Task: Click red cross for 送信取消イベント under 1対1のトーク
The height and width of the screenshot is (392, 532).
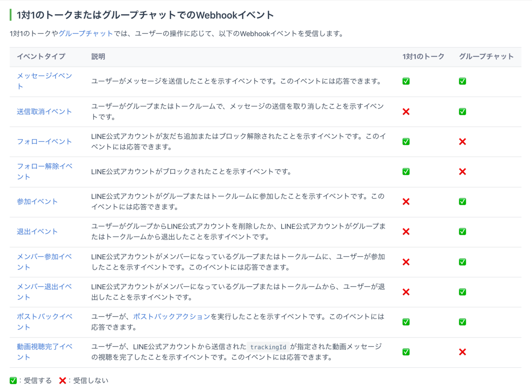Action: pyautogui.click(x=406, y=112)
